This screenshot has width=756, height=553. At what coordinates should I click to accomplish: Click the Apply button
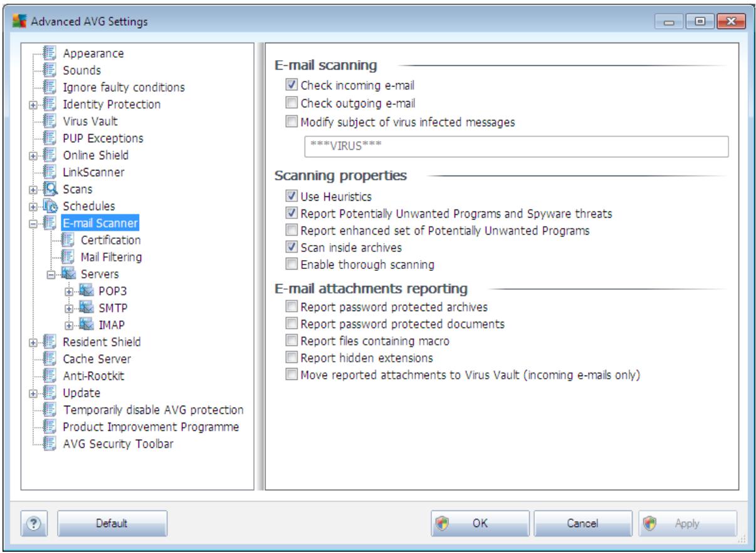[687, 522]
